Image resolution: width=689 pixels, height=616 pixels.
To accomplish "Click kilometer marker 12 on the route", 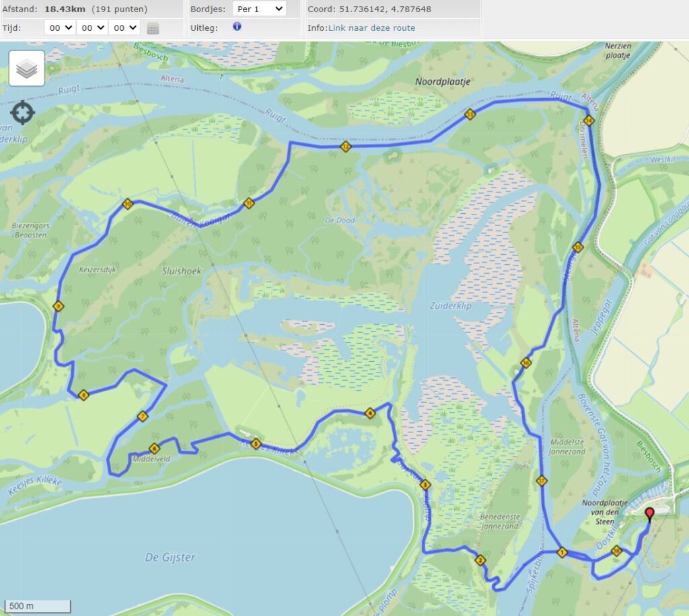I will point(345,146).
